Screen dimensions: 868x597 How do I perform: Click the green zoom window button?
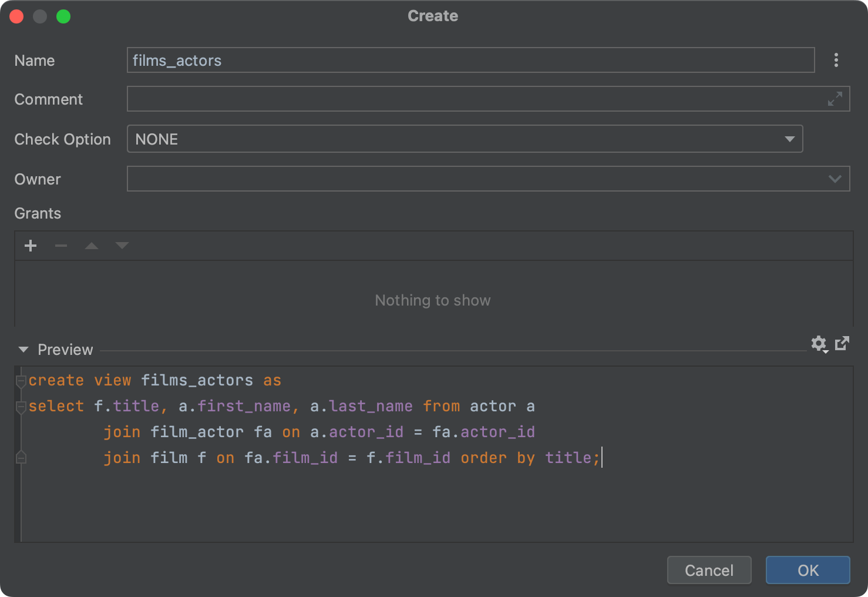(63, 16)
